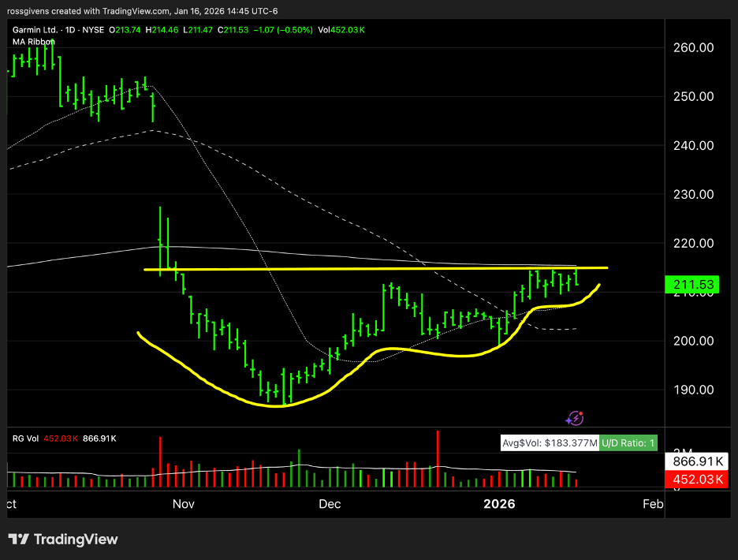
Task: Click the Dec label on the time axis
Action: tap(330, 503)
